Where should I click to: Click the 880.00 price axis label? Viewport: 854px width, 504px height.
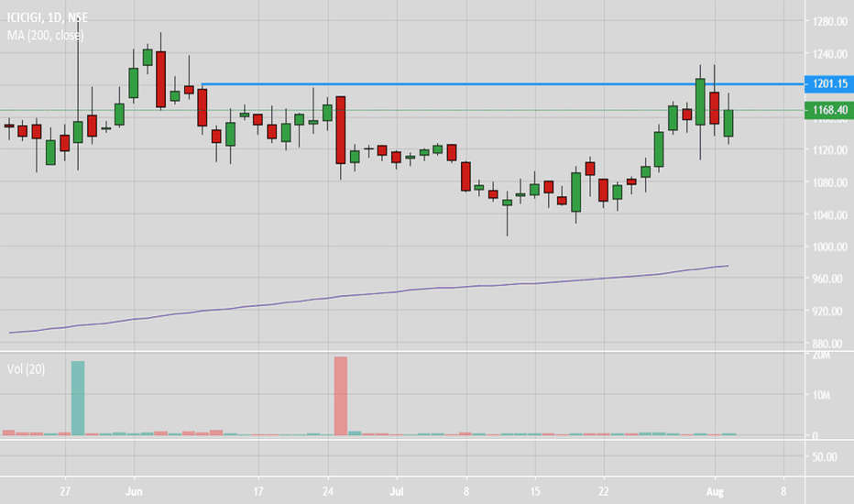pyautogui.click(x=829, y=344)
